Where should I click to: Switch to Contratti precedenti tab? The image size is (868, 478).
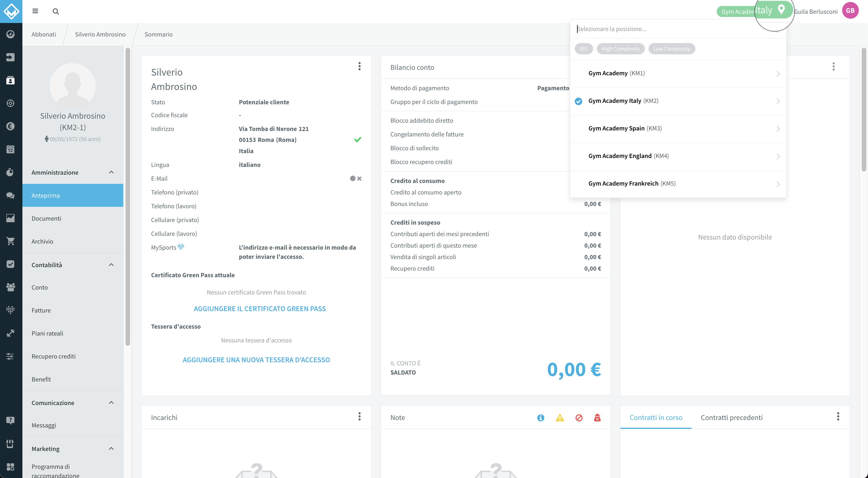732,417
